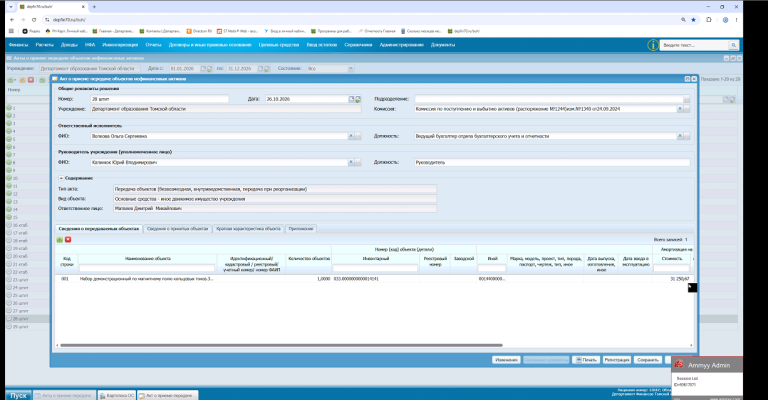
Task: Reload the page with browser refresh icon
Action: (34, 20)
